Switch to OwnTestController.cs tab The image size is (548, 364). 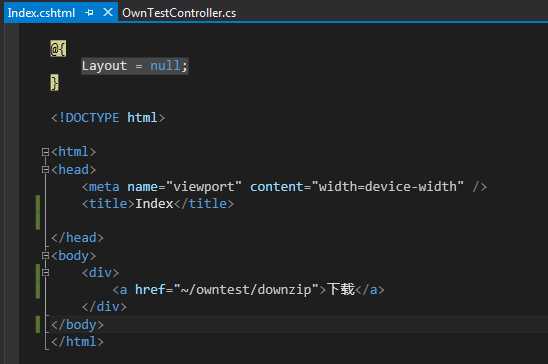pyautogui.click(x=179, y=13)
